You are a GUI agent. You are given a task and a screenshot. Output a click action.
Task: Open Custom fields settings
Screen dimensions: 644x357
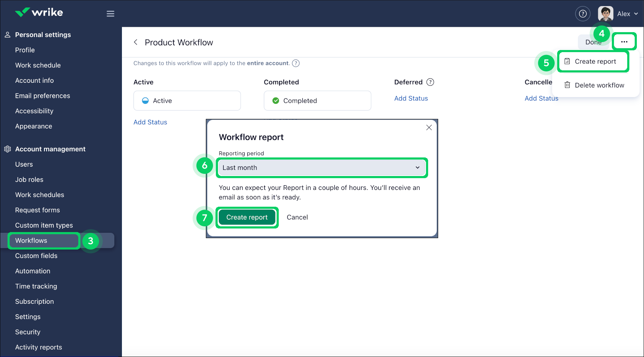point(36,256)
